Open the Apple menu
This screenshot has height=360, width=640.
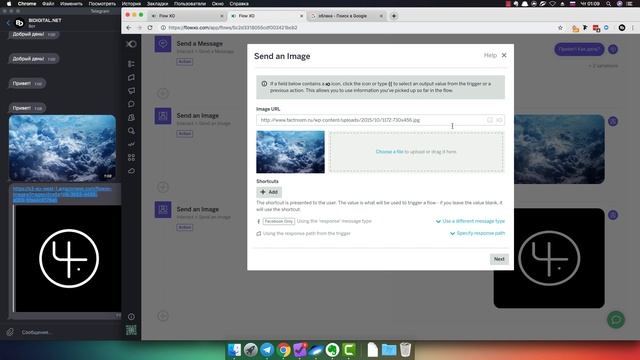click(x=9, y=4)
